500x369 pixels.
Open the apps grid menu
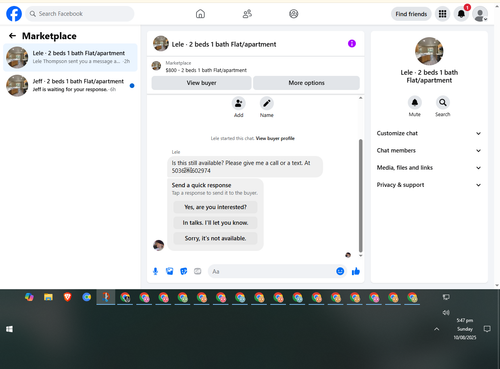[x=442, y=14]
